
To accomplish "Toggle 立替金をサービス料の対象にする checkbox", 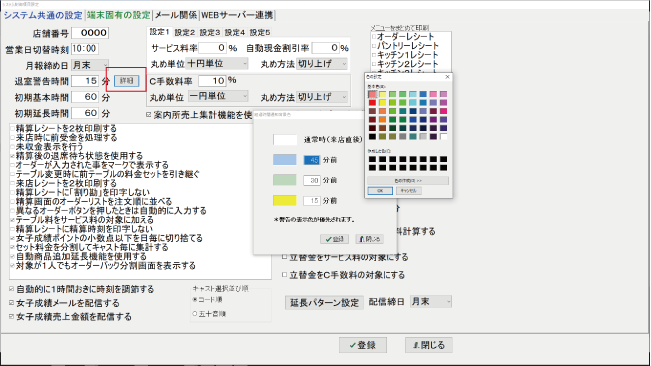I will tap(284, 257).
